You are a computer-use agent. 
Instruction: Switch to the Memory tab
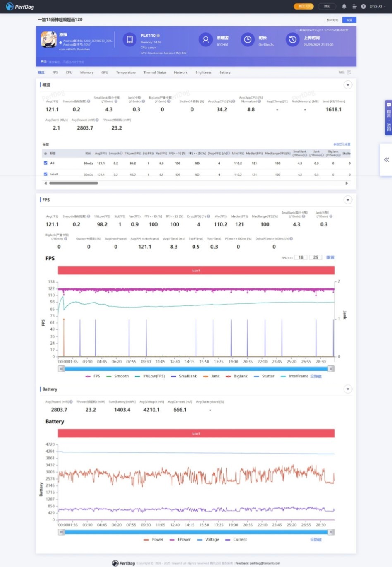tap(87, 72)
